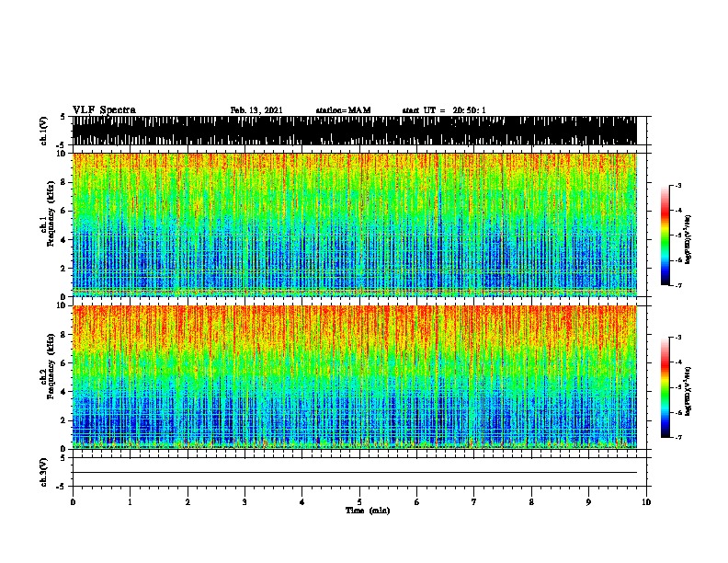Click the "-4" label on ch.2 color scale
Viewport: 728px width, 563px height.
pos(678,362)
